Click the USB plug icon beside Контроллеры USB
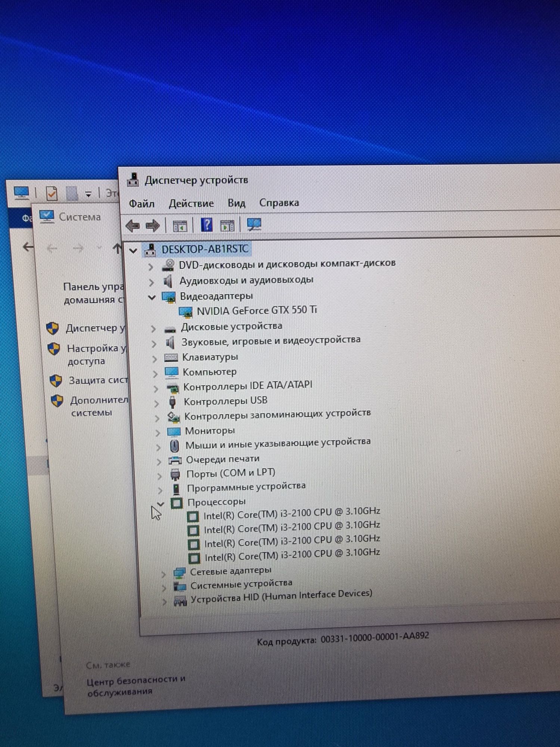Image resolution: width=560 pixels, height=747 pixels. tap(172, 402)
